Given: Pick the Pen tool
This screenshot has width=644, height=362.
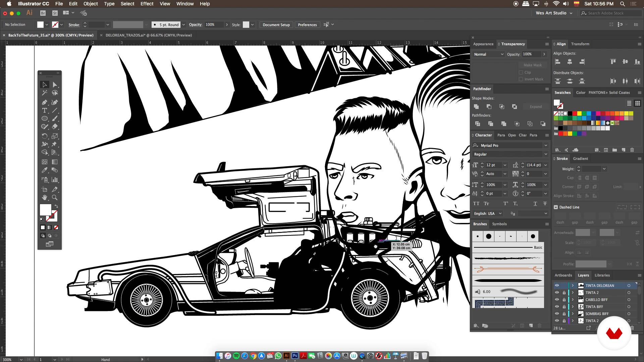Looking at the screenshot, I should coord(44,102).
